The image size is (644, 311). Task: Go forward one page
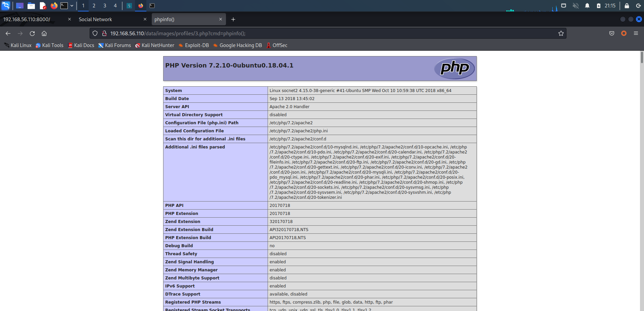pyautogui.click(x=20, y=34)
